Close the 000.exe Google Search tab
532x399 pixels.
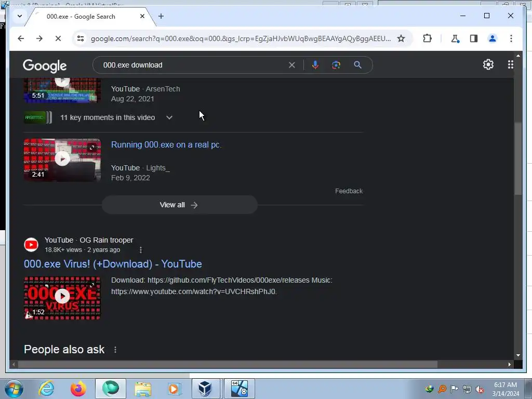(142, 16)
